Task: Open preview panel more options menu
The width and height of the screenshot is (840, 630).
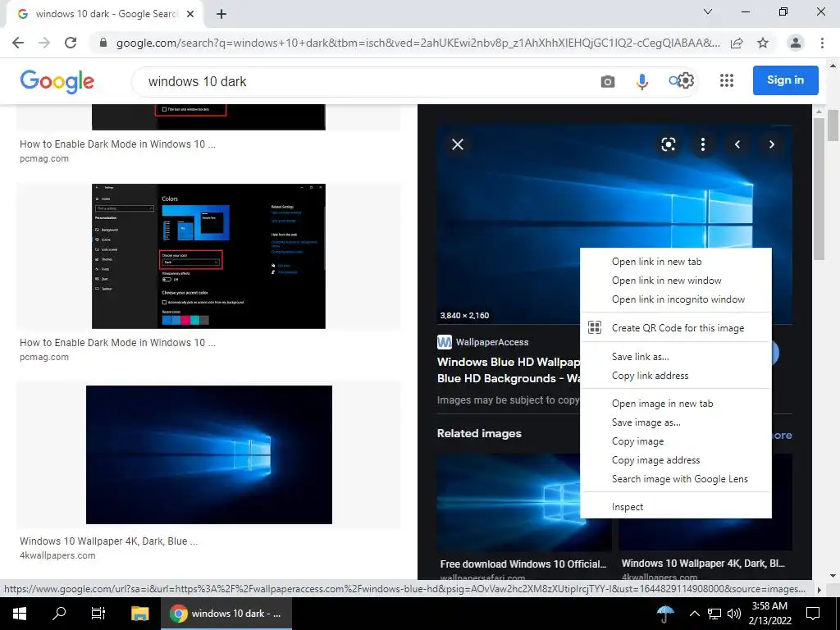Action: [x=703, y=144]
